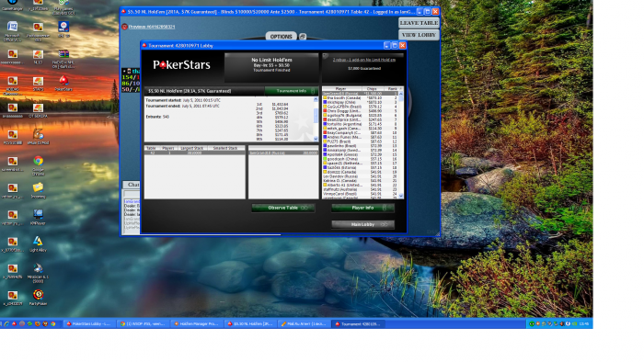
Task: Click VIEW LOBBY in poker table window
Action: [419, 35]
